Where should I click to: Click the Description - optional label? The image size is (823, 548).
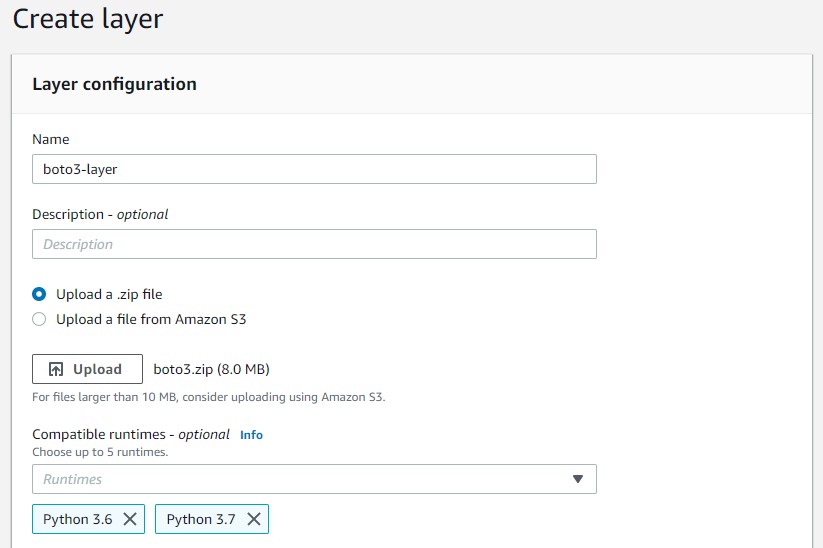click(100, 214)
